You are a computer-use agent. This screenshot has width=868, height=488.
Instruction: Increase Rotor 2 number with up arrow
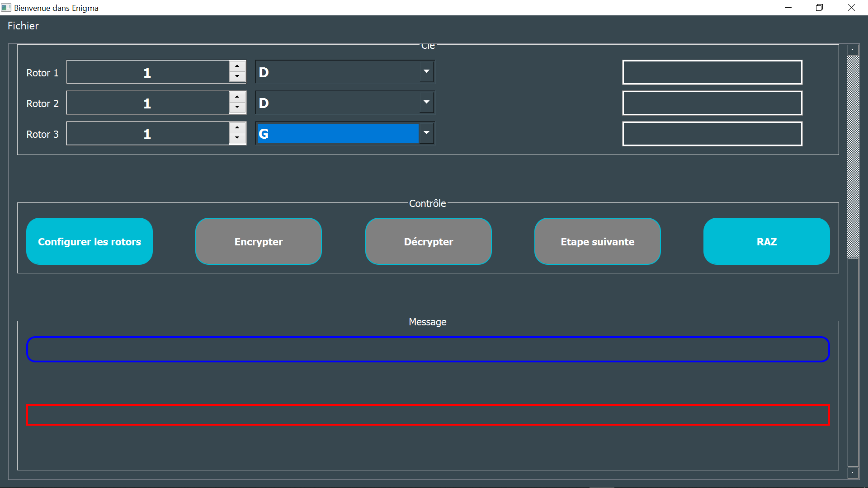pyautogui.click(x=237, y=97)
